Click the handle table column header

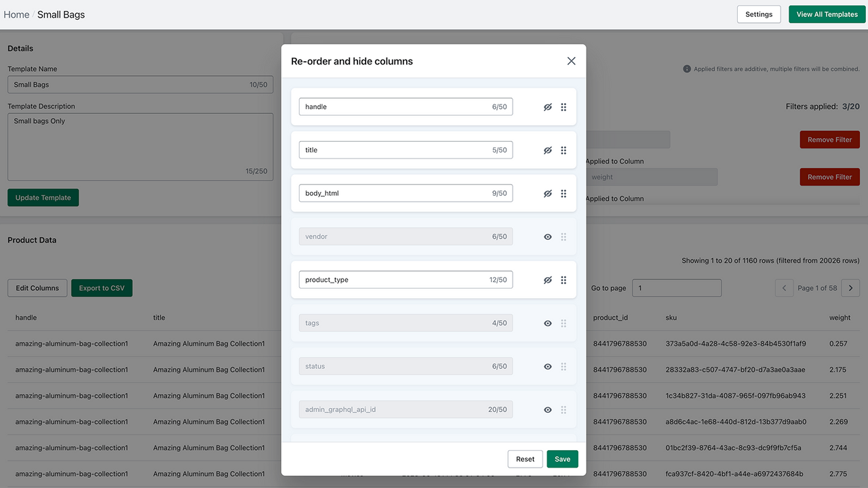click(x=26, y=317)
